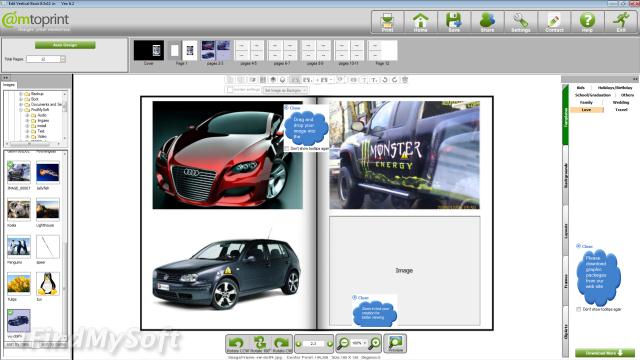Screen dimensions: 640x360
Task: Check the 'Don't show tooltips again' box in the right panel
Action: (579, 309)
